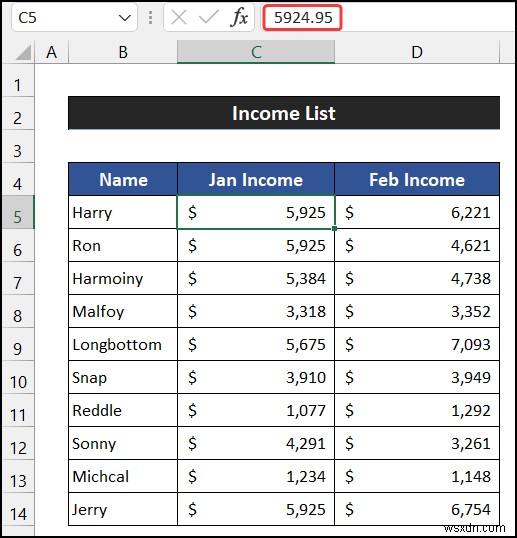The height and width of the screenshot is (538, 517).
Task: Click the Insert Function fx icon
Action: pos(239,17)
